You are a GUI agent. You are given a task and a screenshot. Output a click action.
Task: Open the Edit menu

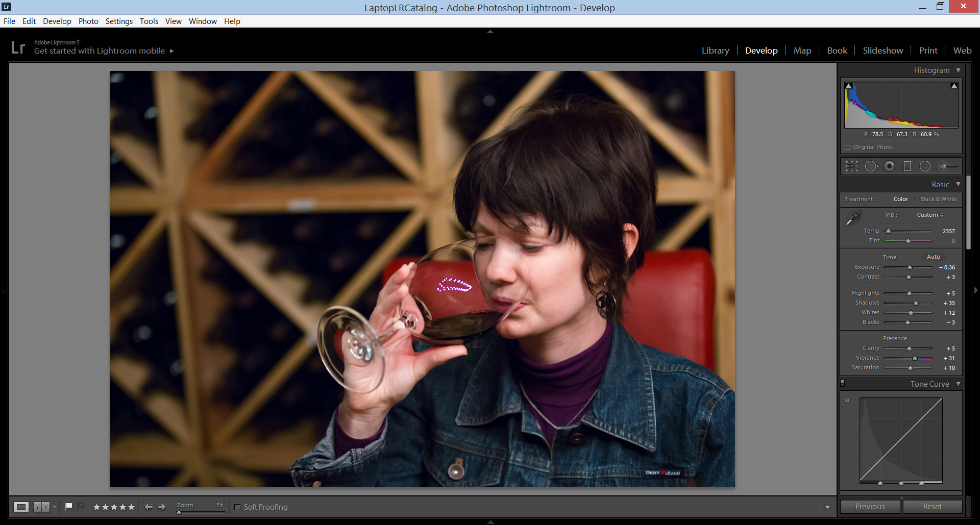(29, 21)
